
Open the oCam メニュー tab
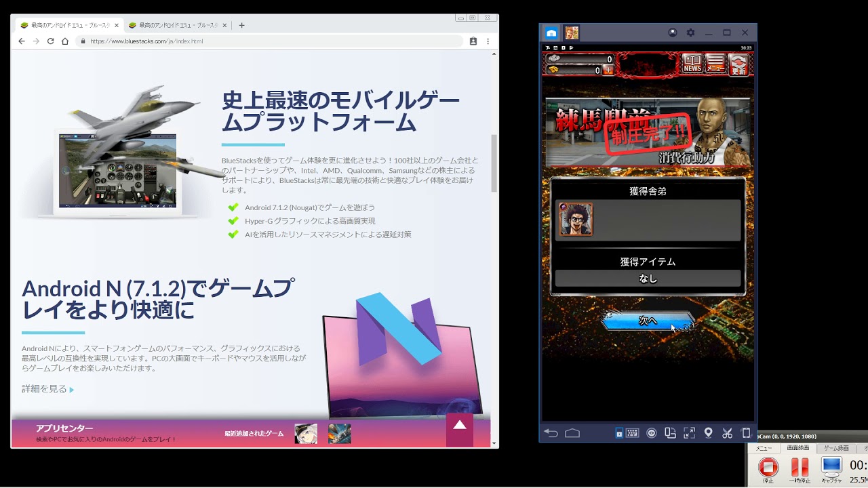click(x=764, y=448)
